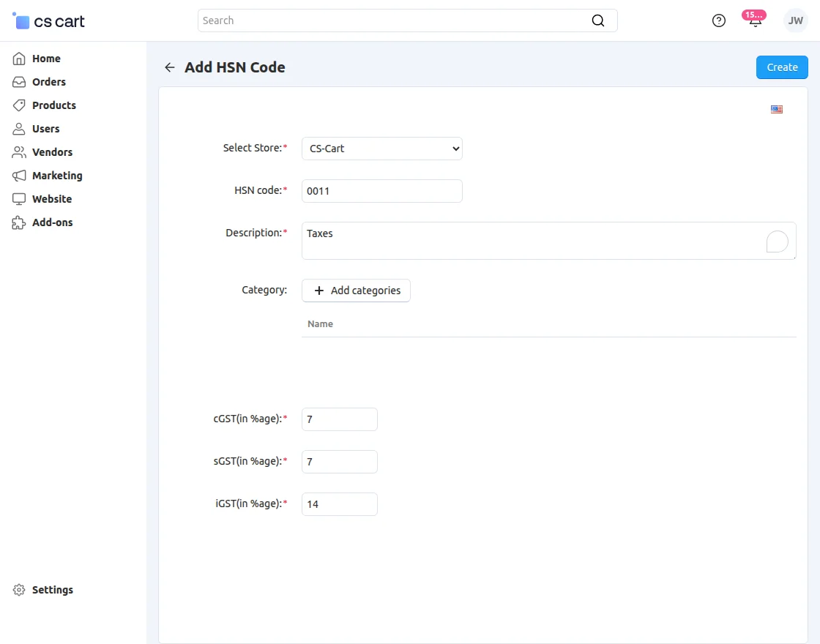
Task: Click the back arrow beside Add HSN Code
Action: pos(170,67)
